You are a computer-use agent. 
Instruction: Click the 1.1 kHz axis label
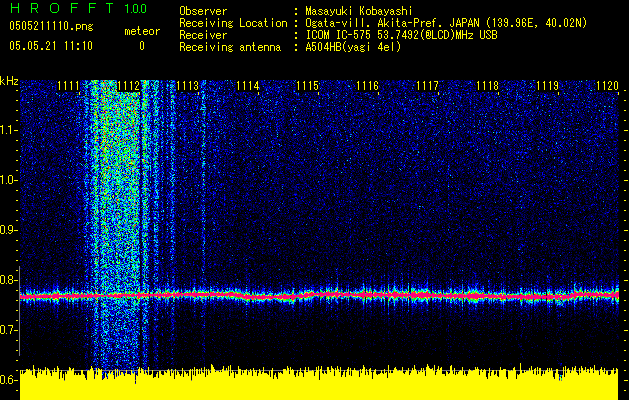point(9,130)
